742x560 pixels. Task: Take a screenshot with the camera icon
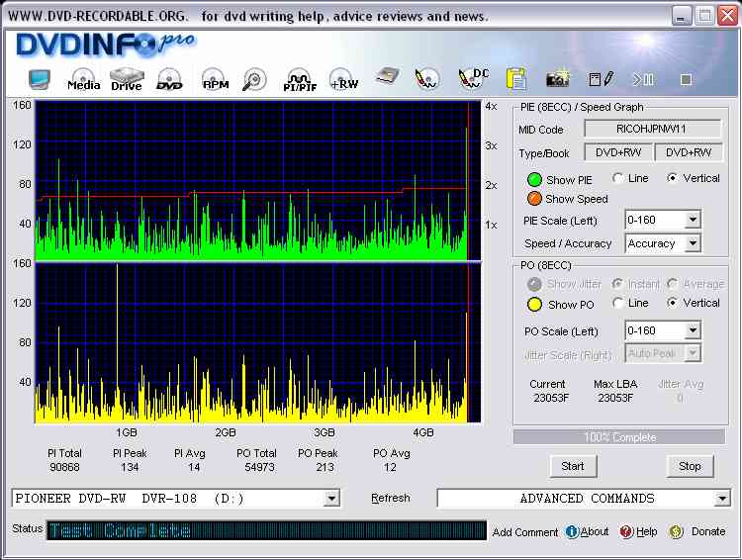[x=557, y=79]
